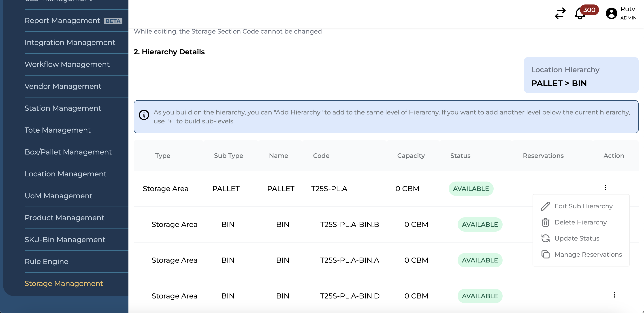Image resolution: width=644 pixels, height=313 pixels.
Task: Open the kebab actions menu on the PALLET row
Action: [x=606, y=187]
